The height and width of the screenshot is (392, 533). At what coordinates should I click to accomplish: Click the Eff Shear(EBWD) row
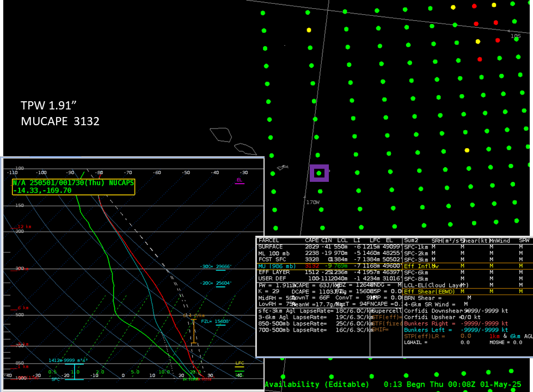(467, 291)
